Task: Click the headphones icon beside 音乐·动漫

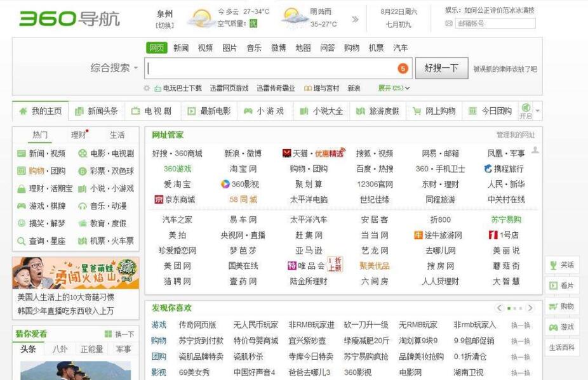Action: click(83, 206)
